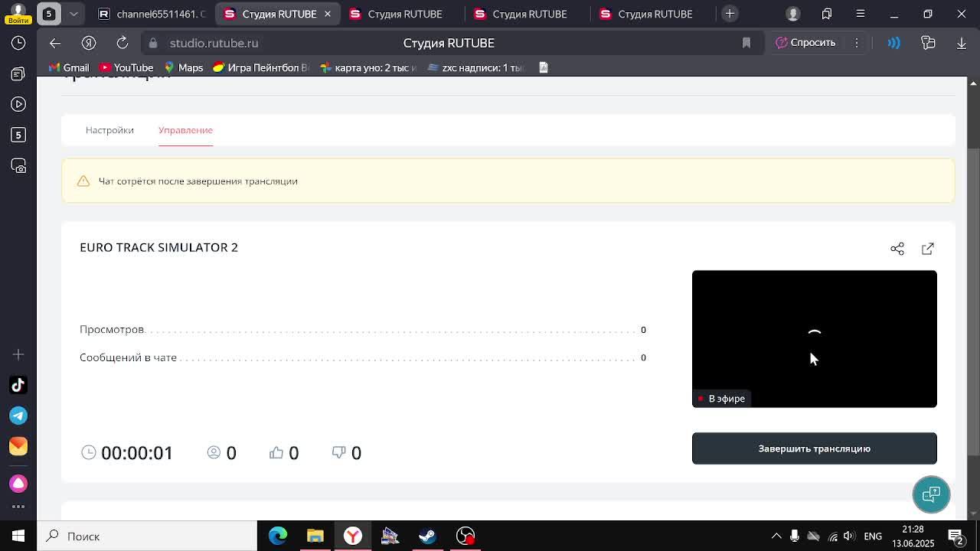Open the Alice voice assistant icon
The width and height of the screenshot is (980, 551).
pos(893,43)
